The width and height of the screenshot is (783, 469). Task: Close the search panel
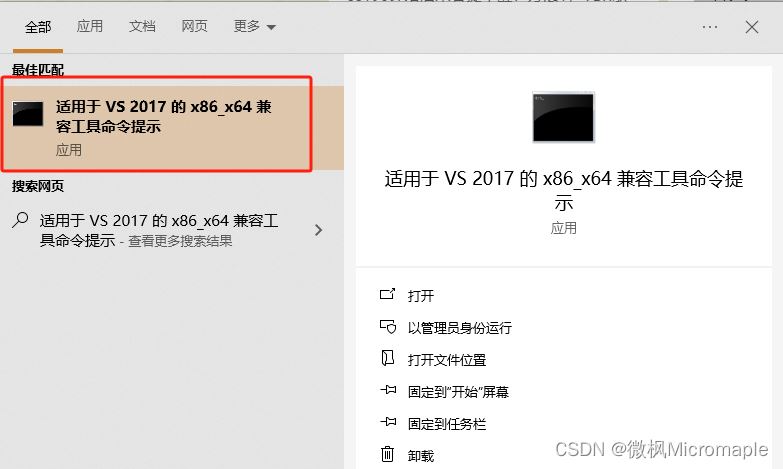point(752,27)
